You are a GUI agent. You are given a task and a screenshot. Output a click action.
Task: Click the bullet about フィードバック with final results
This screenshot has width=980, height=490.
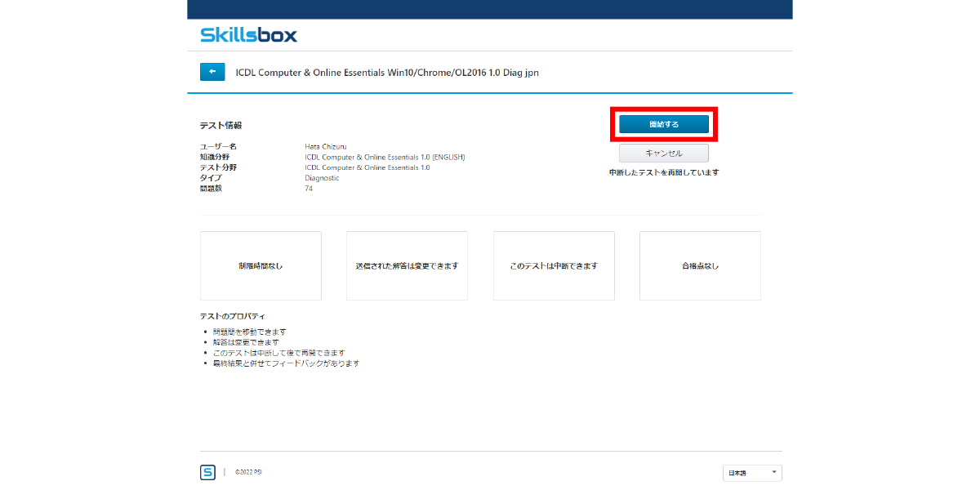pos(286,364)
